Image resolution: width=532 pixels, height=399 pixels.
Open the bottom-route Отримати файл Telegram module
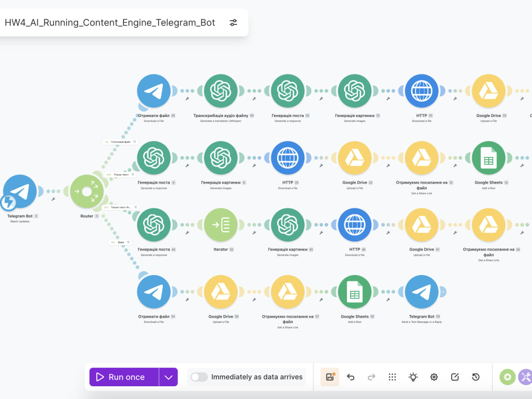154,292
